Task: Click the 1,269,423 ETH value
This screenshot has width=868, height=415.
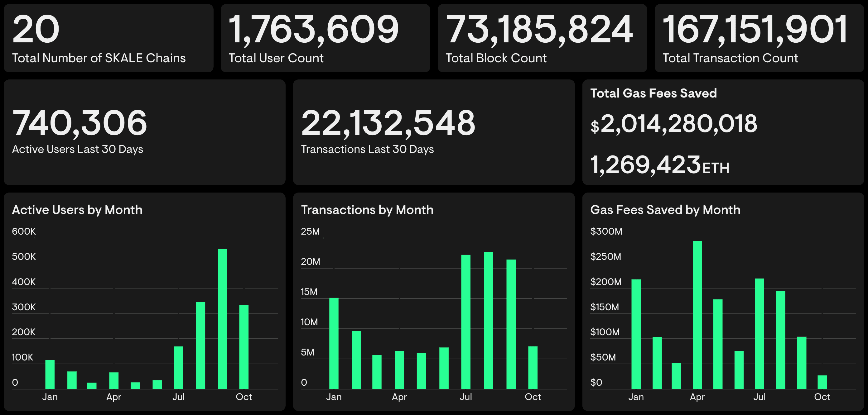Action: 659,165
